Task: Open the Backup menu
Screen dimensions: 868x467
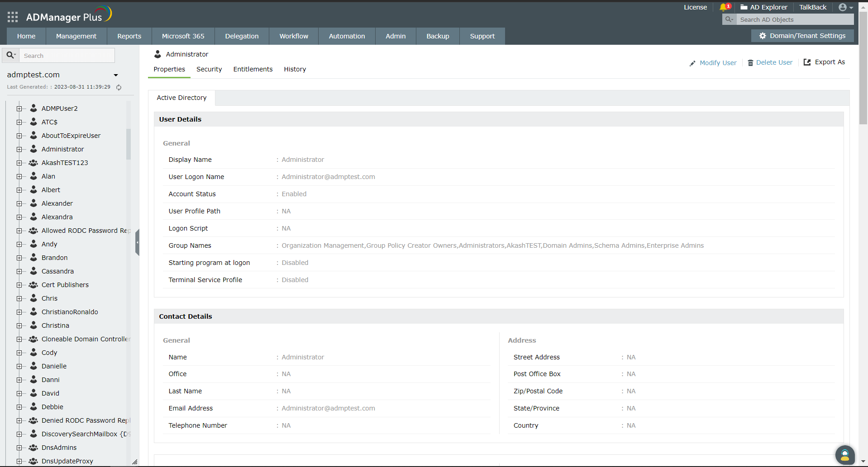Action: (x=438, y=36)
